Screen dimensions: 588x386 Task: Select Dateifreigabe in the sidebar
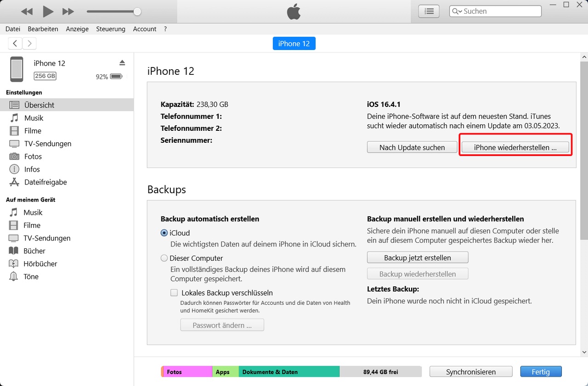pyautogui.click(x=45, y=182)
